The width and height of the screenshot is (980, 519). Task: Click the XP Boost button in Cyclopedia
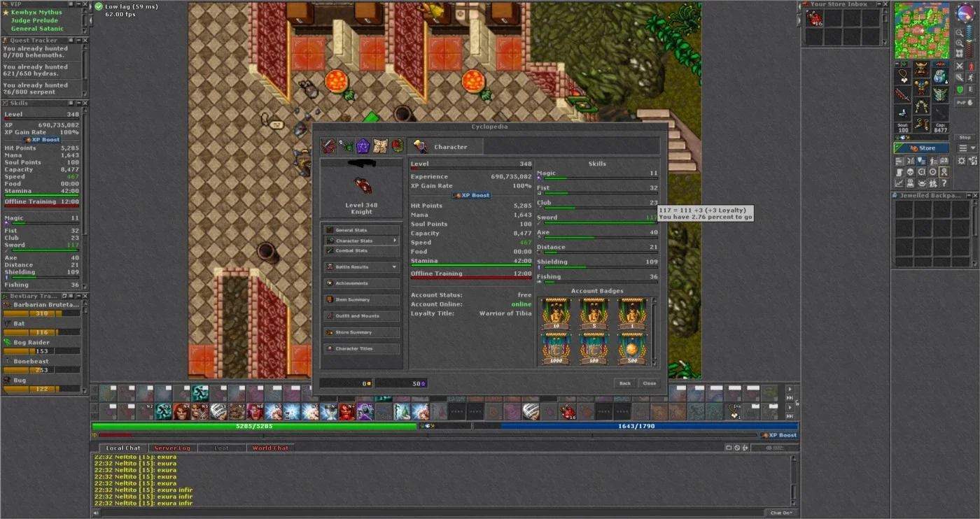(471, 195)
